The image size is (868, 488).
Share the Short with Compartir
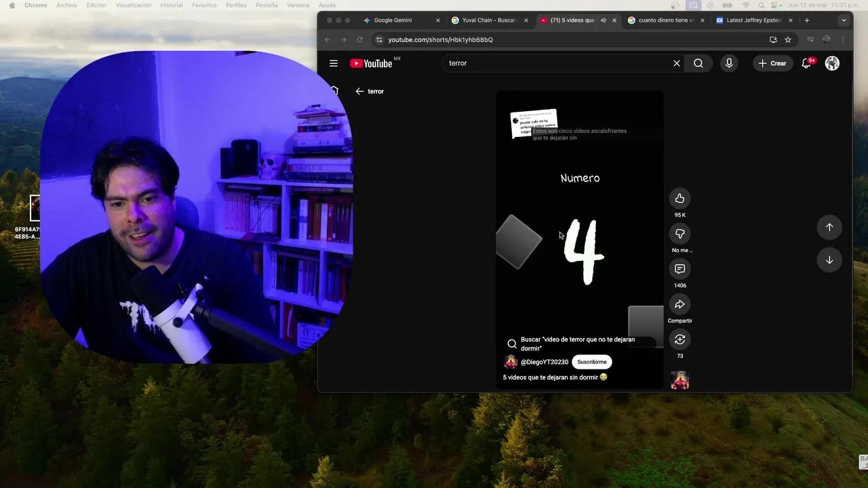tap(679, 304)
